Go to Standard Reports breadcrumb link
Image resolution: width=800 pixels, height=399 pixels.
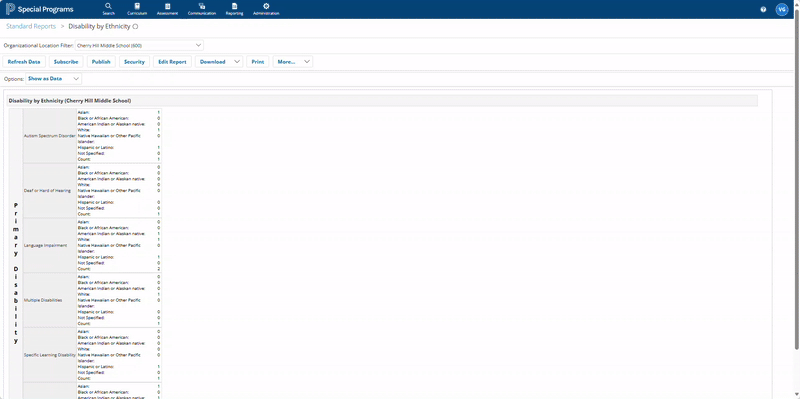pos(31,26)
